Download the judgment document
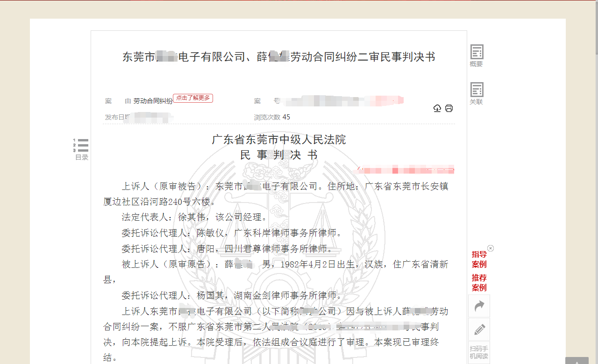 click(437, 108)
